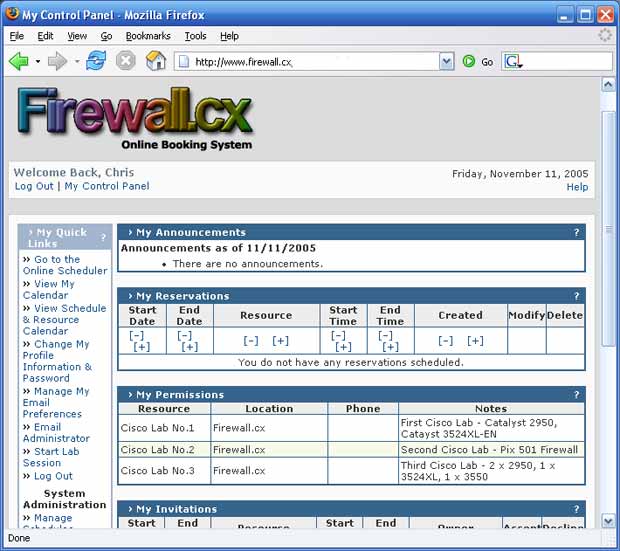Open the Edit menu
The width and height of the screenshot is (620, 551).
coord(45,36)
